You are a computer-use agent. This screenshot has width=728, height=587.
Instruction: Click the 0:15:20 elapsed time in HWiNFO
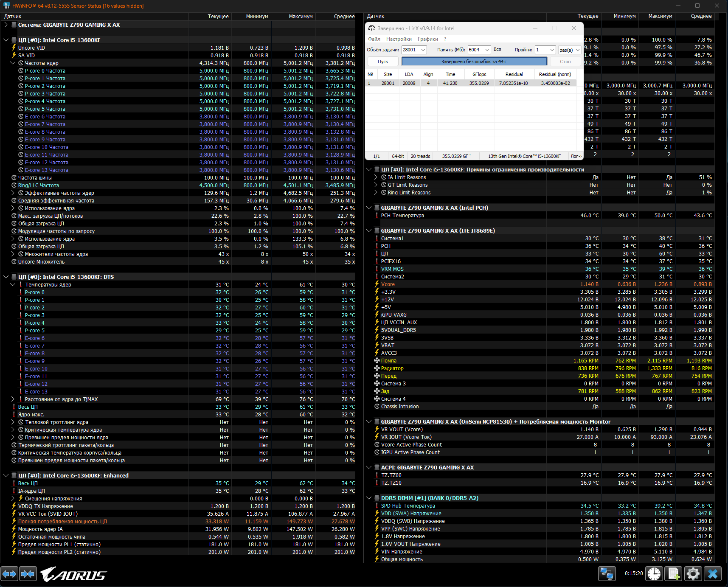tap(634, 573)
